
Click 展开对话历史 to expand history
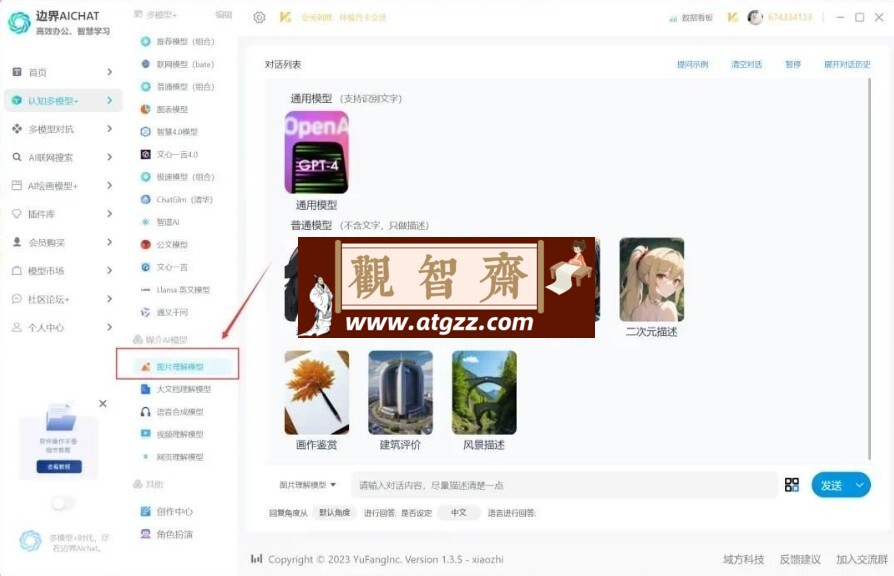847,64
